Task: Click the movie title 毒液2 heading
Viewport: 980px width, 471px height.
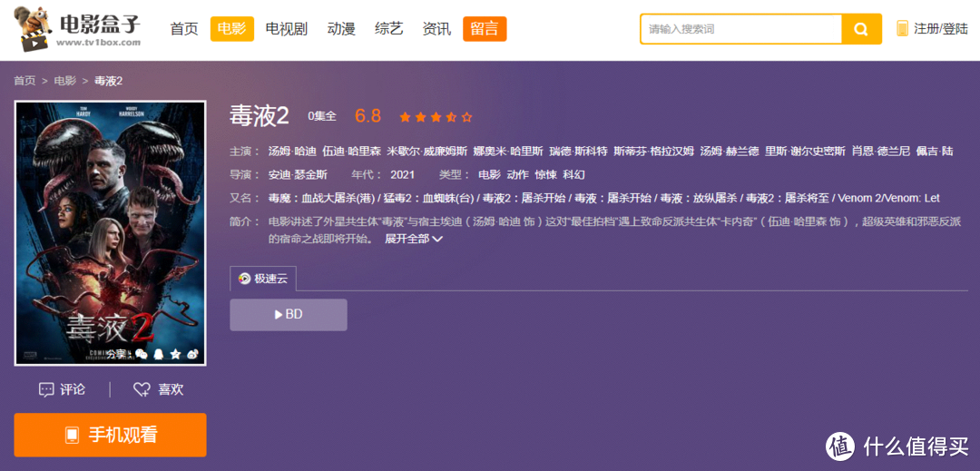Action: click(260, 116)
